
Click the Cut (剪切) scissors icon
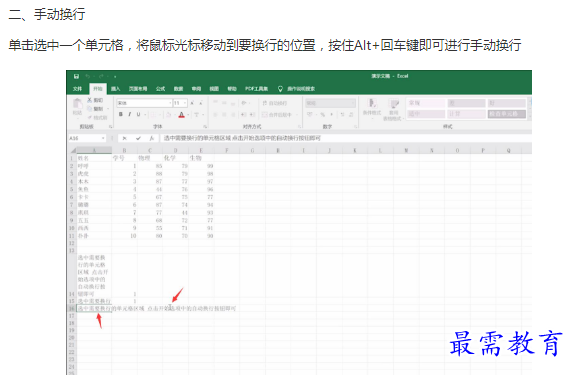pos(90,100)
